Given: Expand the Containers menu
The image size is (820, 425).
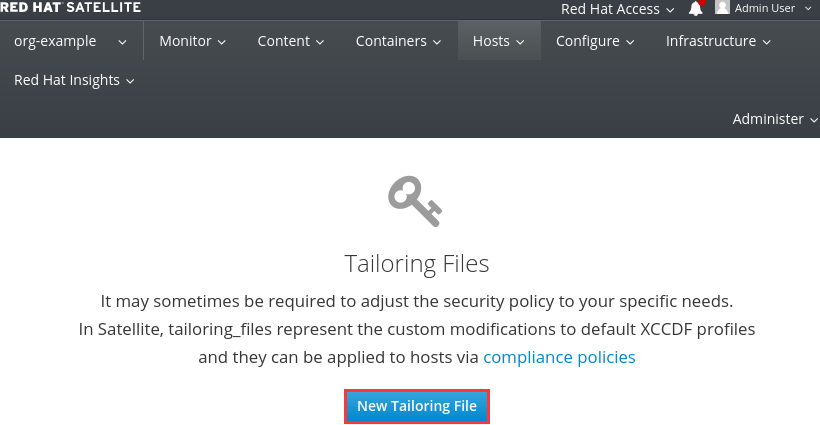Looking at the screenshot, I should tap(398, 41).
